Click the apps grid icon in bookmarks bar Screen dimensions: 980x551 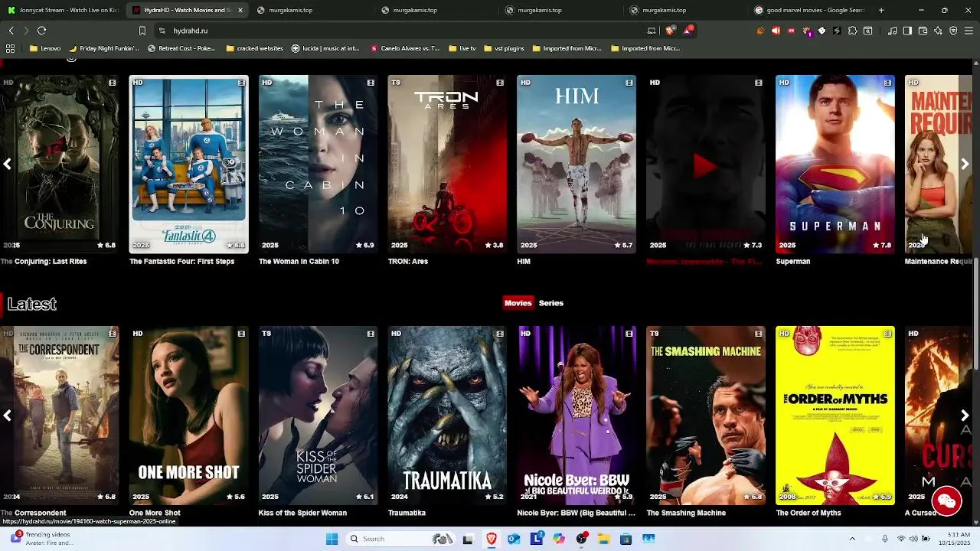(10, 48)
